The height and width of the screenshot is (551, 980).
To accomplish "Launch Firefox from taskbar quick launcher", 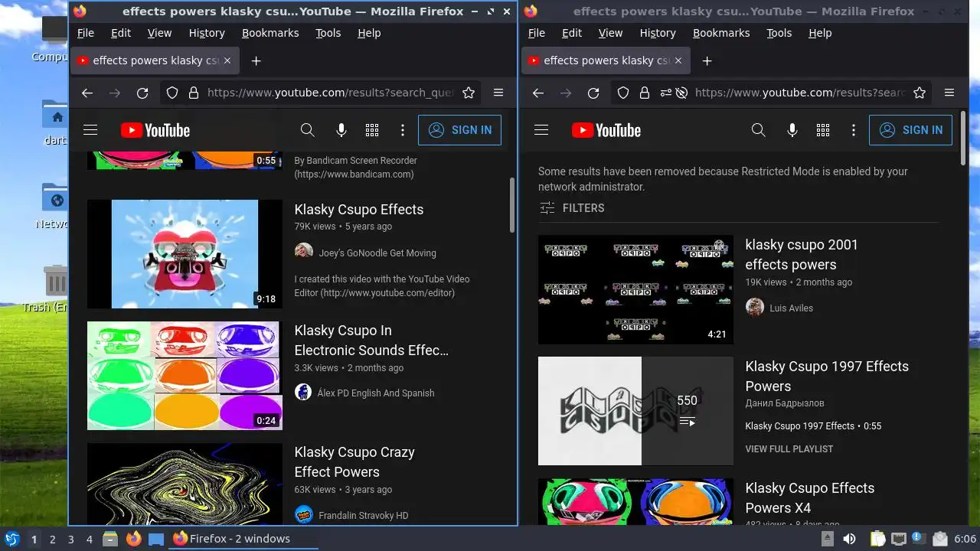I will [x=134, y=539].
